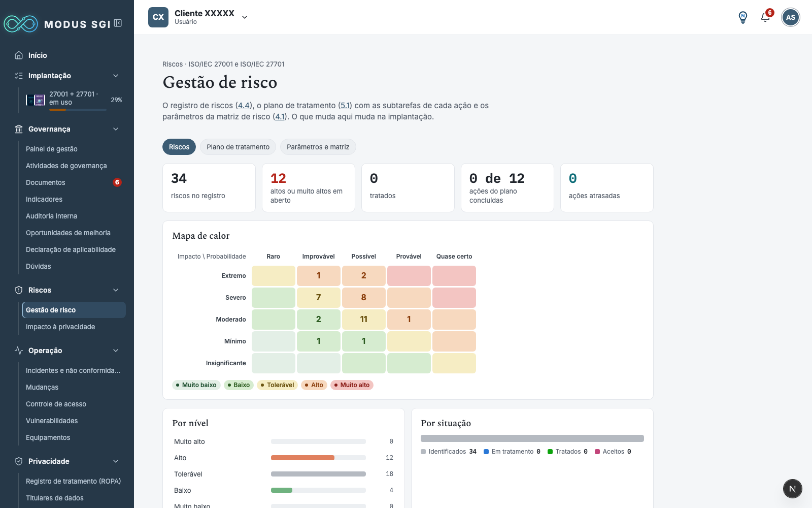Click the Alto level progress bar
The width and height of the screenshot is (812, 508).
point(318,458)
